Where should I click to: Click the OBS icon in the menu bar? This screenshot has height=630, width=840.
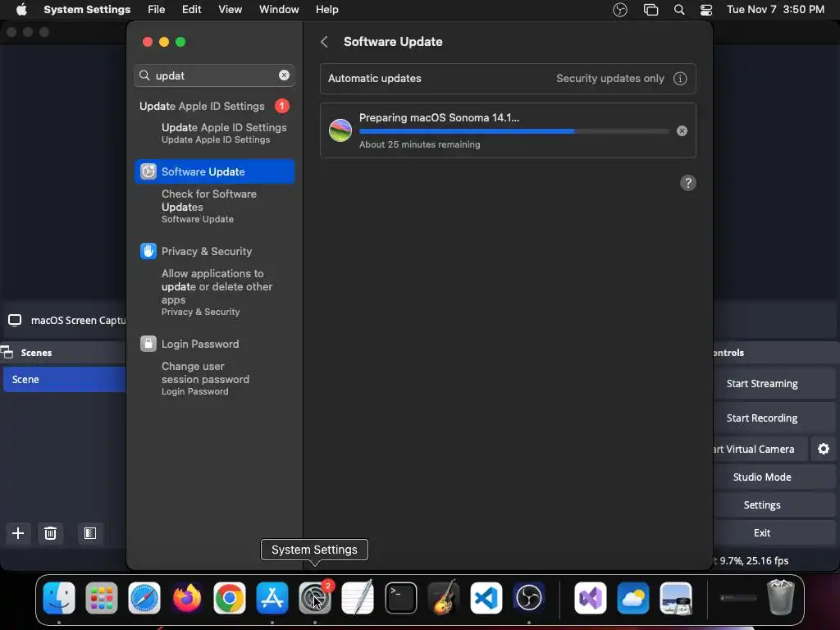pos(620,10)
